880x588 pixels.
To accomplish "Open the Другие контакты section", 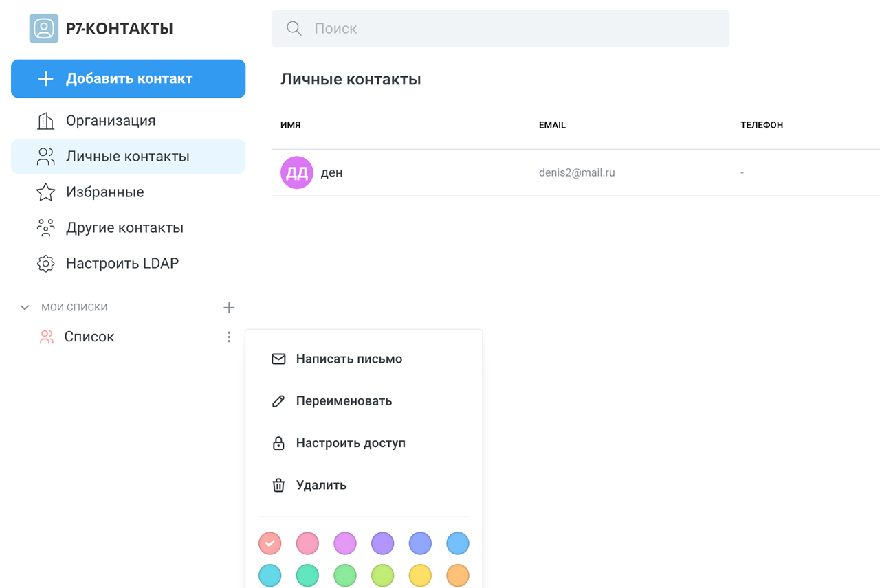I will coord(124,228).
